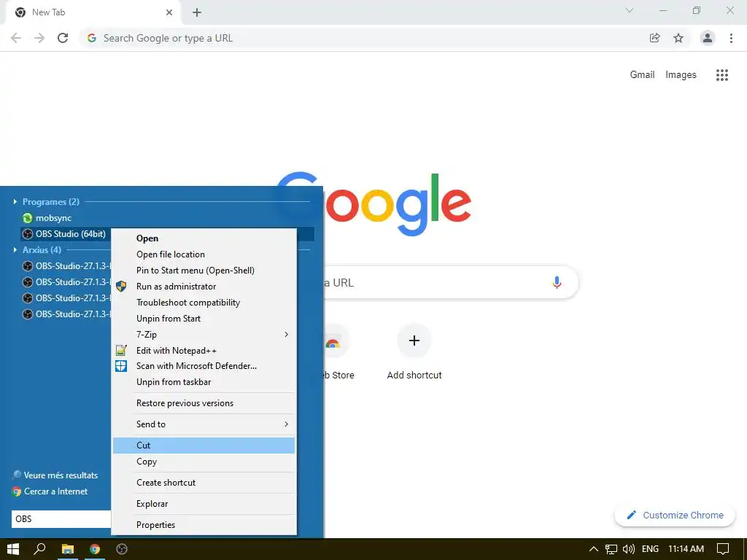Image resolution: width=747 pixels, height=560 pixels.
Task: Open taskbar search magnifier
Action: (x=39, y=549)
